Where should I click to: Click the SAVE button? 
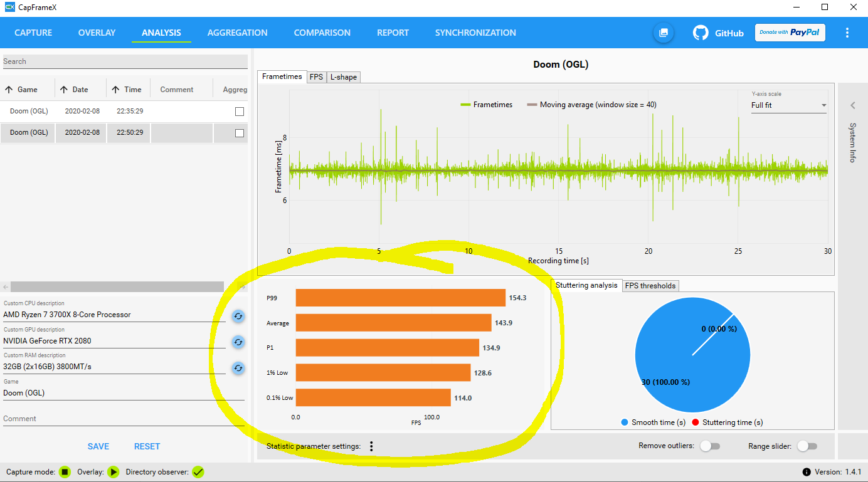(98, 446)
